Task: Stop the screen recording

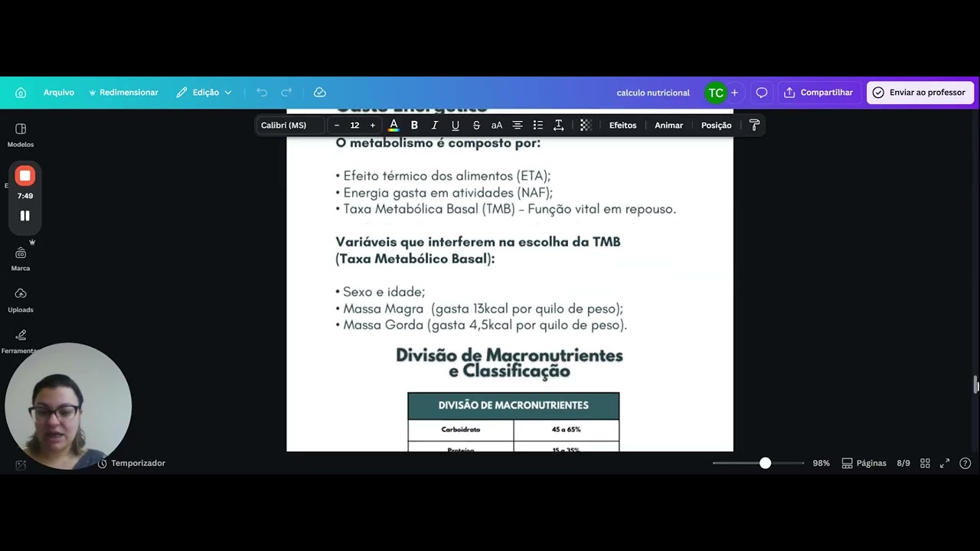Action: click(24, 176)
